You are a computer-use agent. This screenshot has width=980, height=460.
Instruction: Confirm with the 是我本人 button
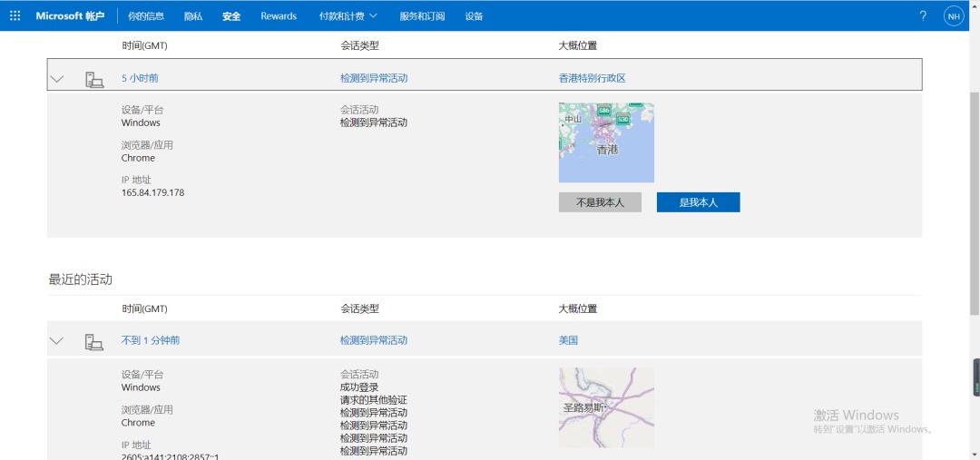(698, 202)
